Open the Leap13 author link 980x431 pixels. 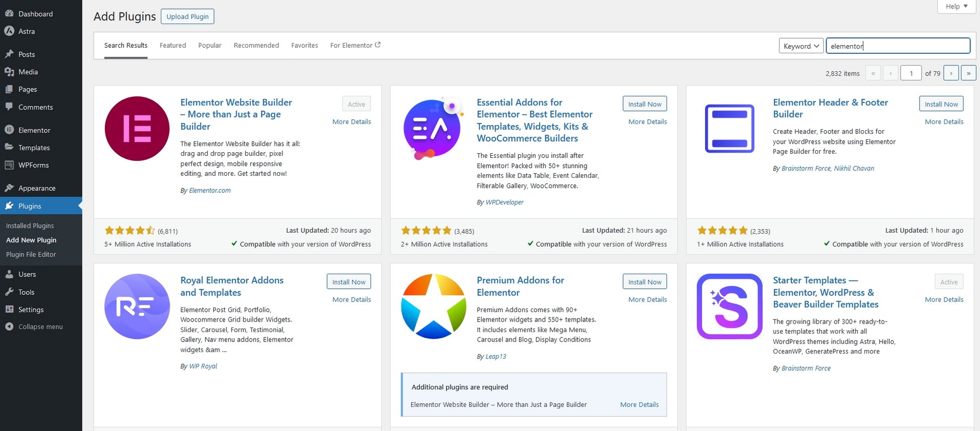496,356
